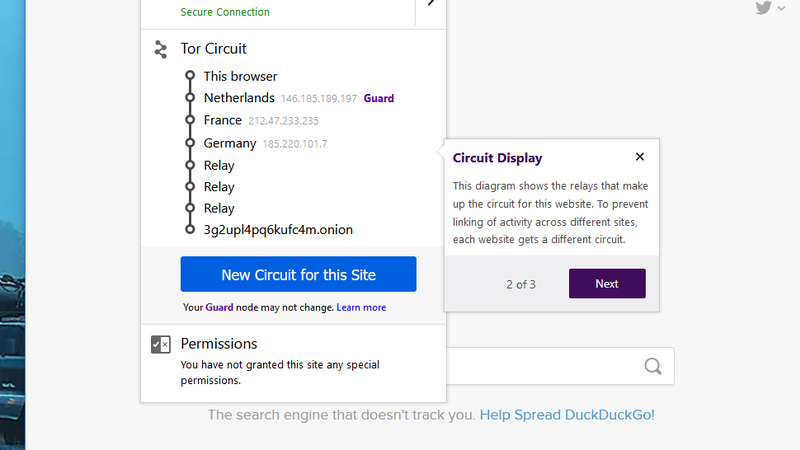Click the Guard word in the note

tap(219, 308)
